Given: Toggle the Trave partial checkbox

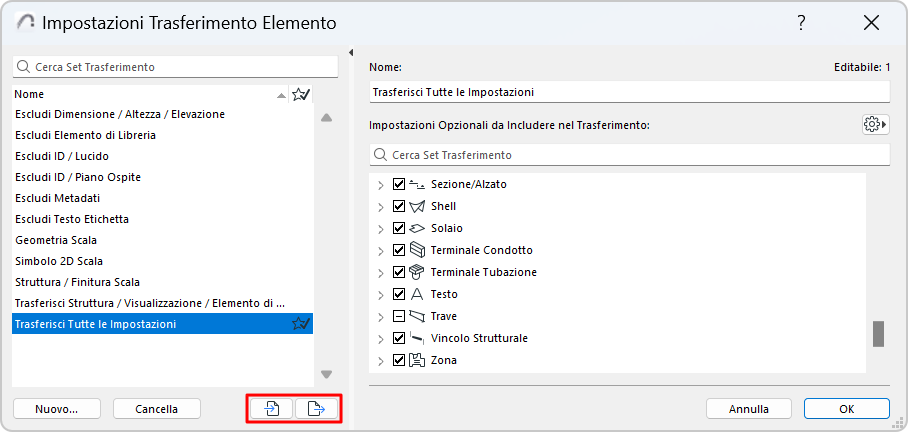Looking at the screenshot, I should coord(399,316).
